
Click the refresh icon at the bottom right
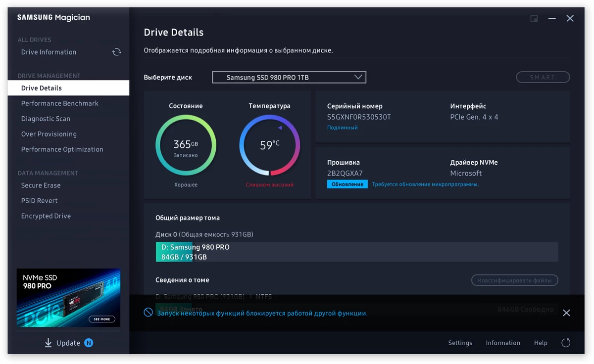566,343
